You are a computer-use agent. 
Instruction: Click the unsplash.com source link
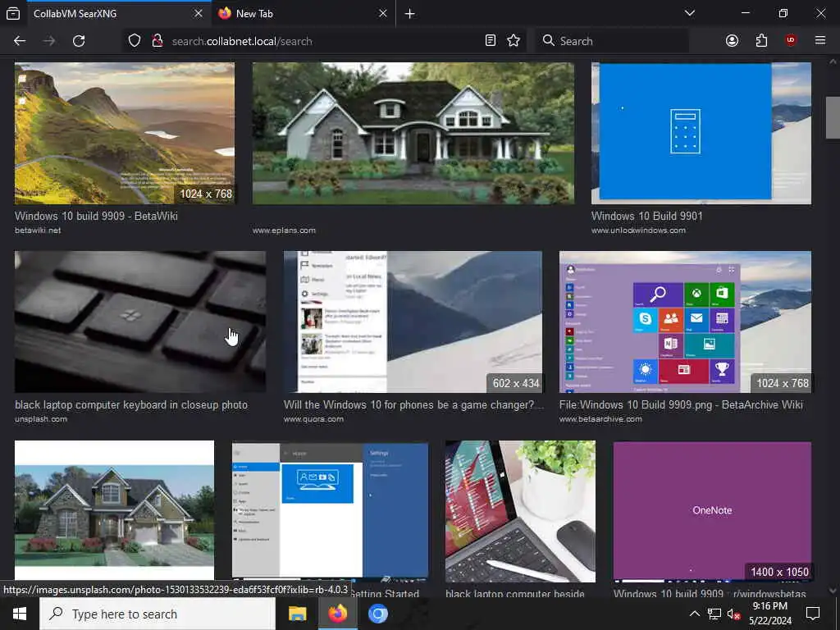pos(41,419)
